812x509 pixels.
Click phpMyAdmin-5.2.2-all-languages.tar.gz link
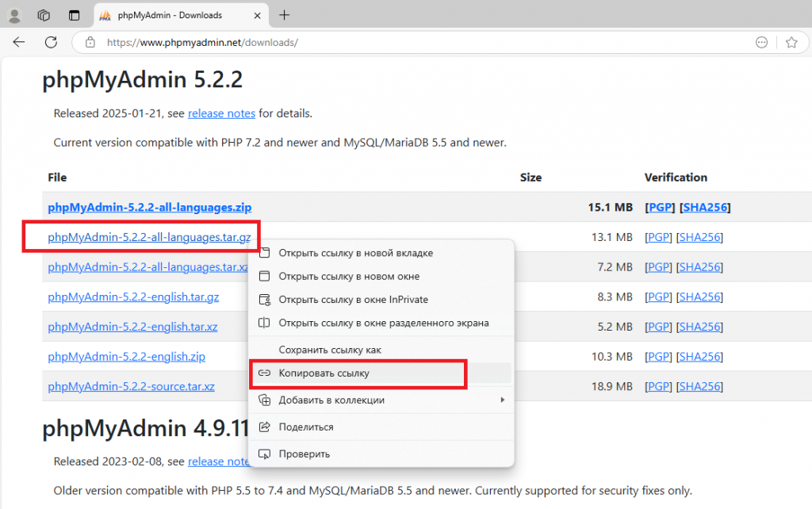point(149,237)
